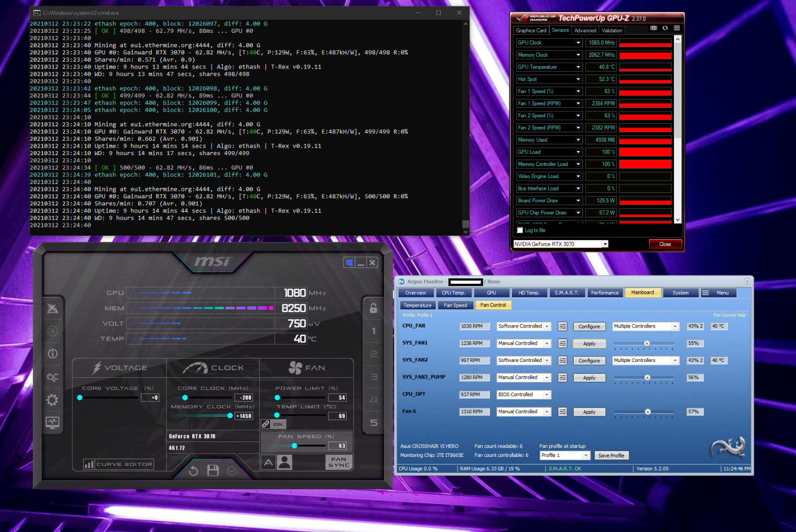Save settings with Afterburner floppy disk icon
The height and width of the screenshot is (532, 796).
click(x=213, y=470)
